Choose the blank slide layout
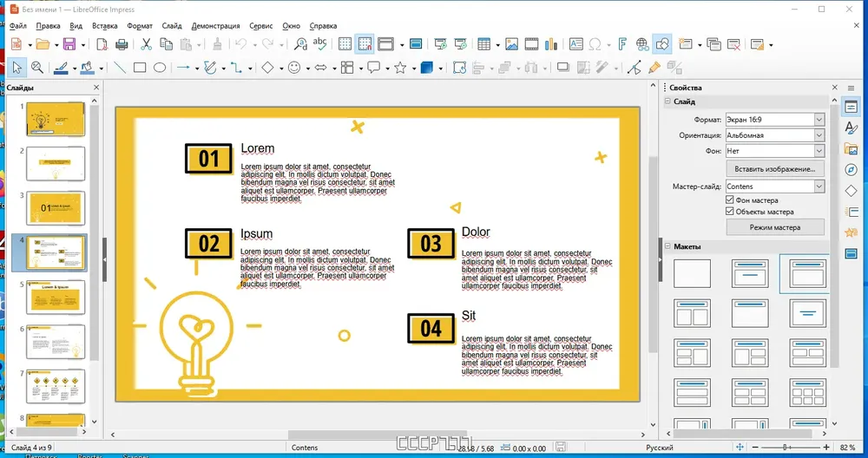The width and height of the screenshot is (868, 458). [692, 273]
